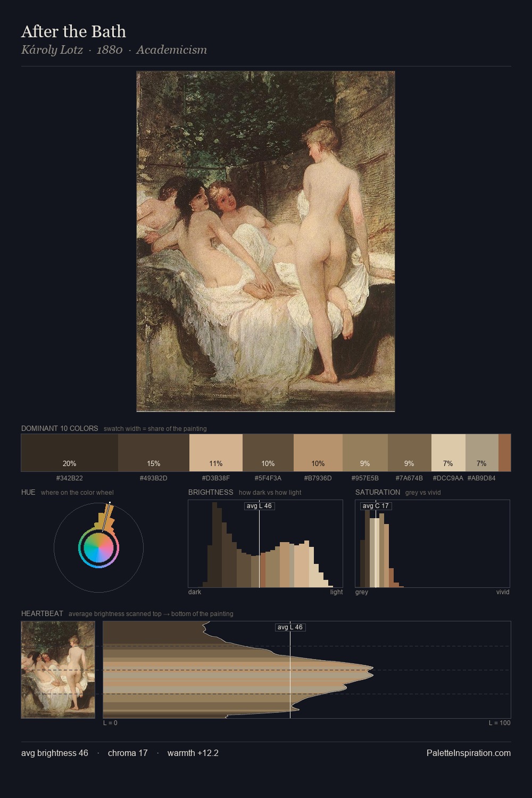This screenshot has height=798, width=532.
Task: Click the heartbeat 'avg L 46' marker label
Action: [290, 627]
